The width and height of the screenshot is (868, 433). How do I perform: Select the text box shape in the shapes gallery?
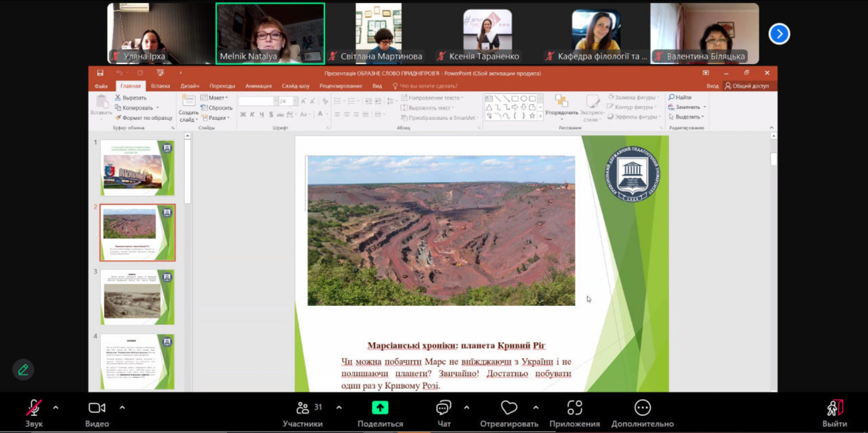pyautogui.click(x=489, y=99)
